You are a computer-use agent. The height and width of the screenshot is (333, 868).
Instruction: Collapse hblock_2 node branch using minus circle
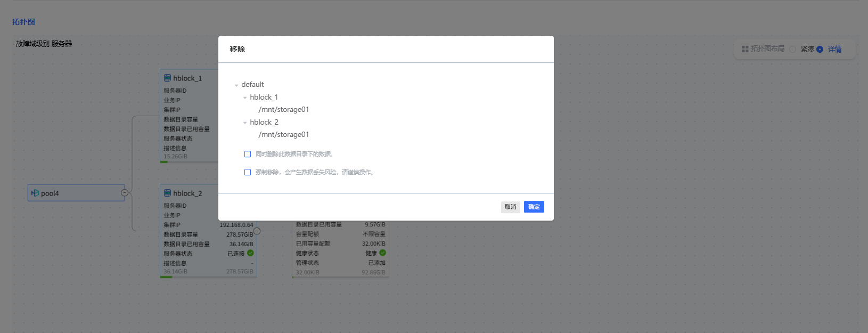(257, 231)
